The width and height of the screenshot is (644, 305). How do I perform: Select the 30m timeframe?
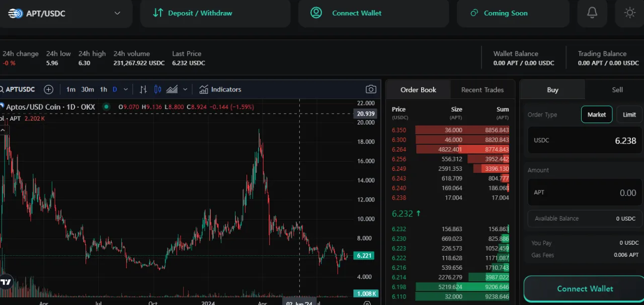click(x=88, y=89)
